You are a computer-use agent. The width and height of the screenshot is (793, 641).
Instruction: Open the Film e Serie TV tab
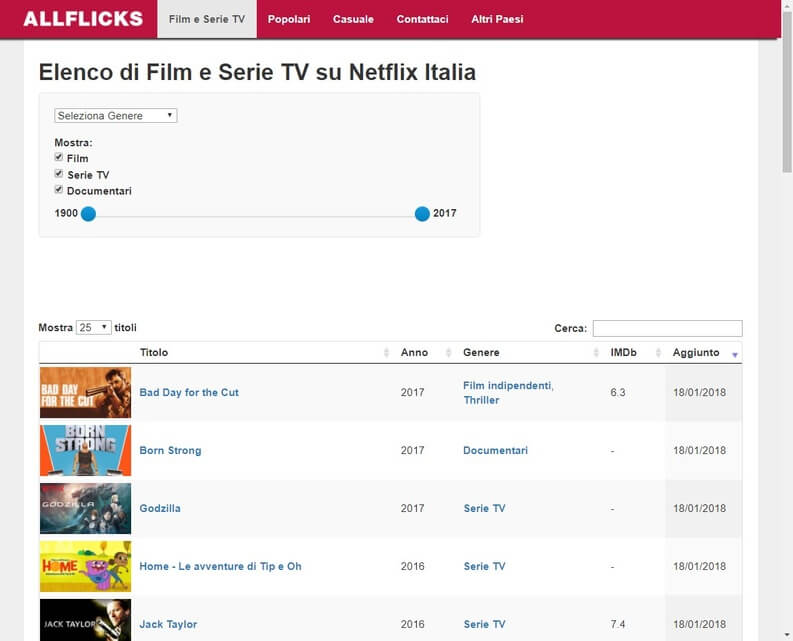coord(207,19)
